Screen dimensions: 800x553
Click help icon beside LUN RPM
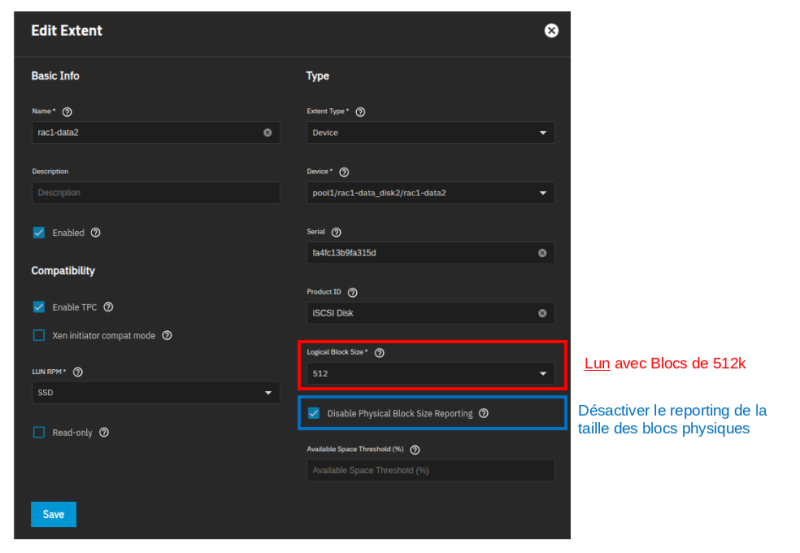(78, 372)
